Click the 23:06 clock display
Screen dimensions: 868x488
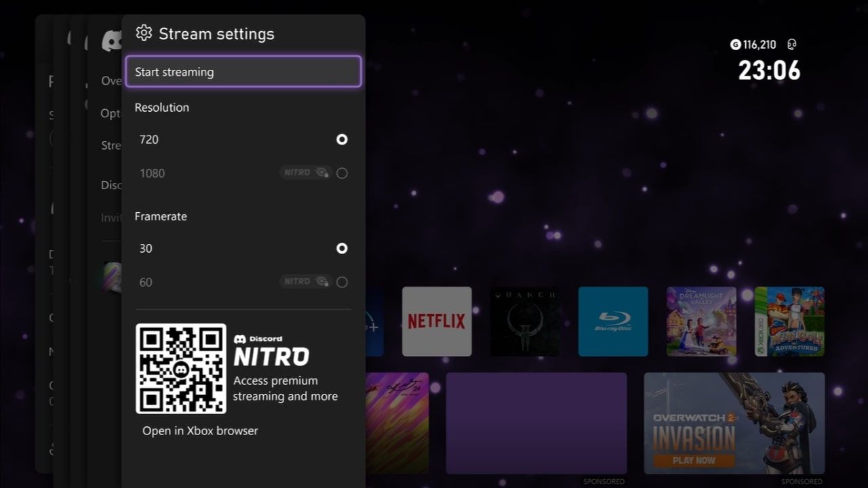769,70
